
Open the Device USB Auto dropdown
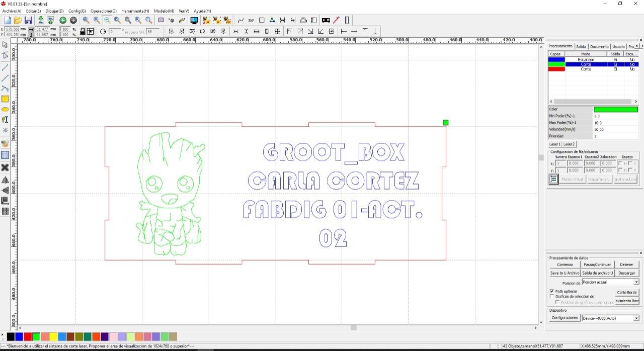[x=610, y=318]
